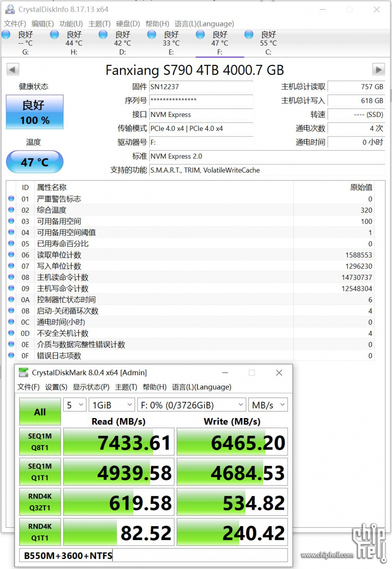Open CrystalDiskMark 设置(S) menu
Screen dimensions: 392x569
56,387
